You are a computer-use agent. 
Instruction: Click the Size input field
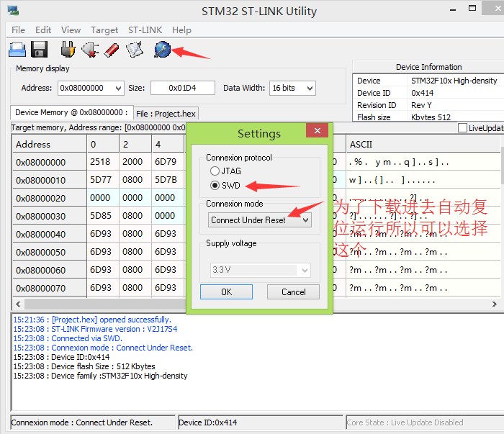pyautogui.click(x=182, y=88)
